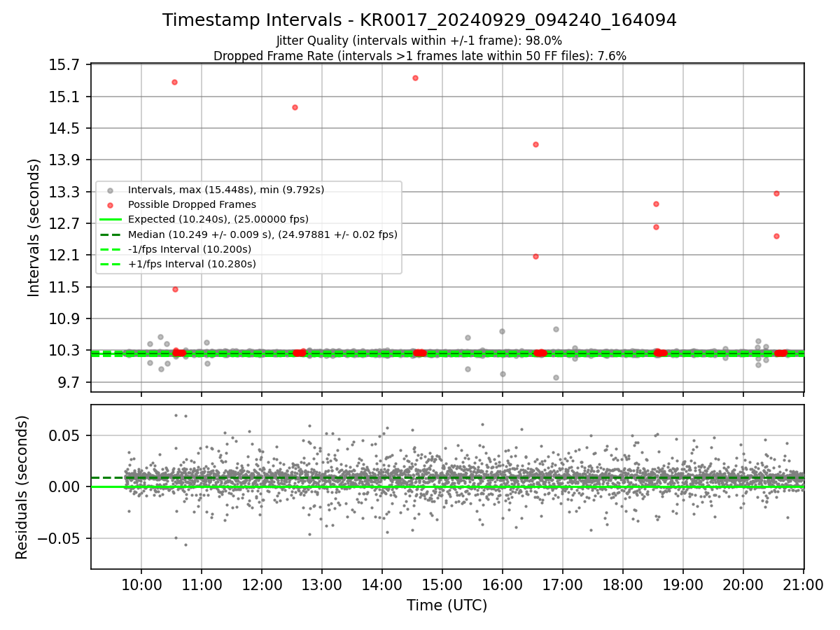The width and height of the screenshot is (840, 630).
Task: Click the red point near 10:30 at 11.45 seconds
Action: pyautogui.click(x=175, y=289)
